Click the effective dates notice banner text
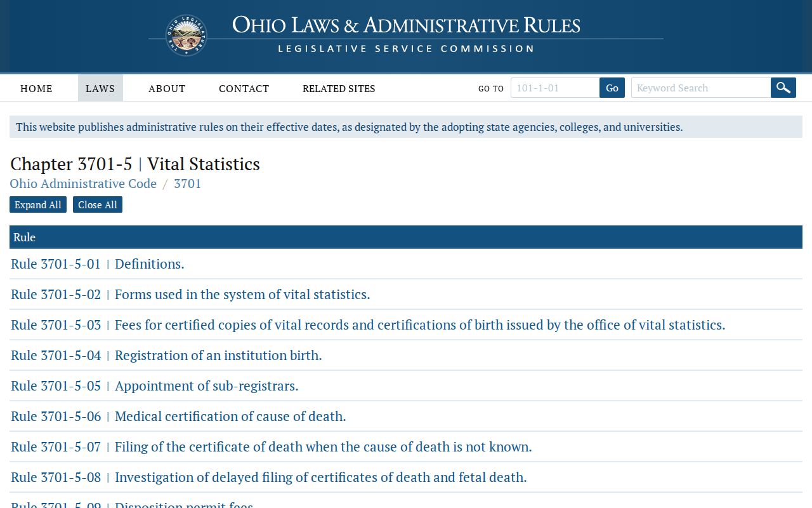This screenshot has height=508, width=812. [349, 127]
